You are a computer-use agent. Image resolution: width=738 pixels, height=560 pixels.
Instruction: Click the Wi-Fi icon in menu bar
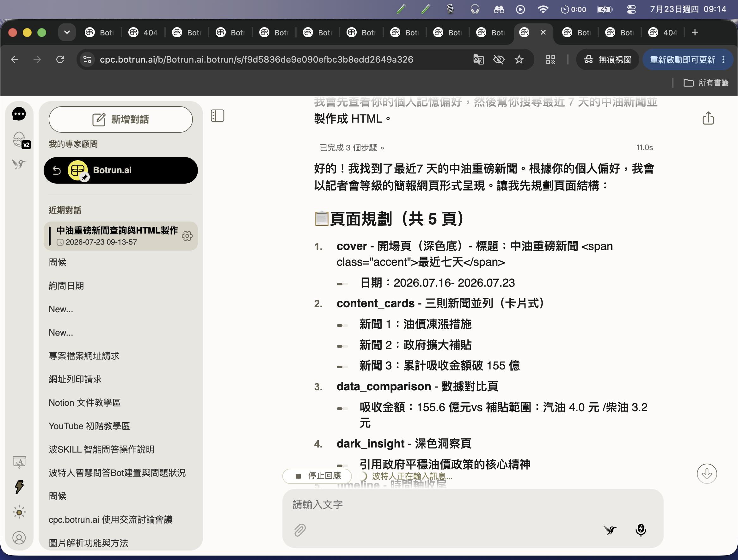click(543, 9)
